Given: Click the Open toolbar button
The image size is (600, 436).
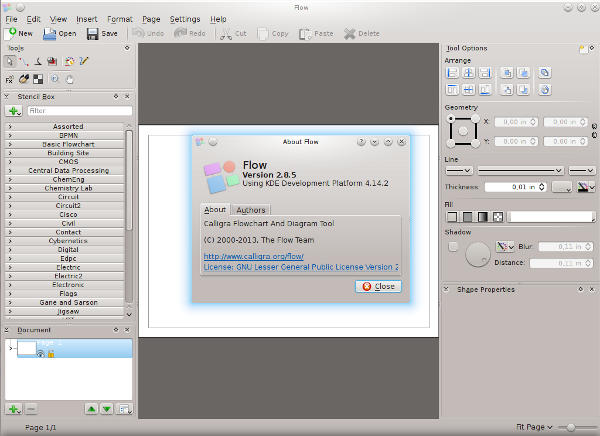Looking at the screenshot, I should click(60, 34).
